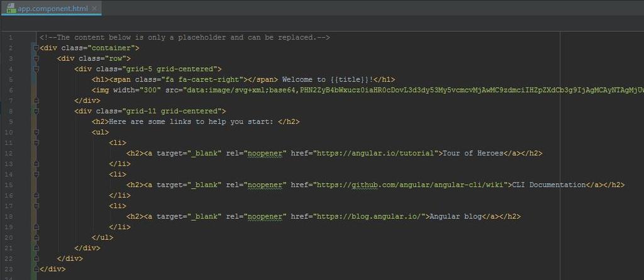Viewport: 644px width, 280px height.
Task: Fold the first li on line 11
Action: [36, 142]
